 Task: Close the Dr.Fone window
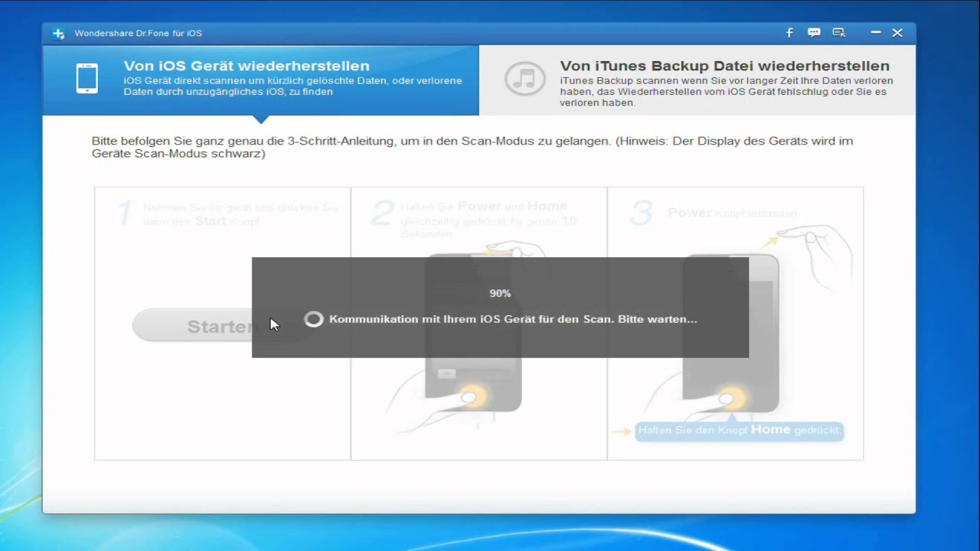[x=897, y=33]
